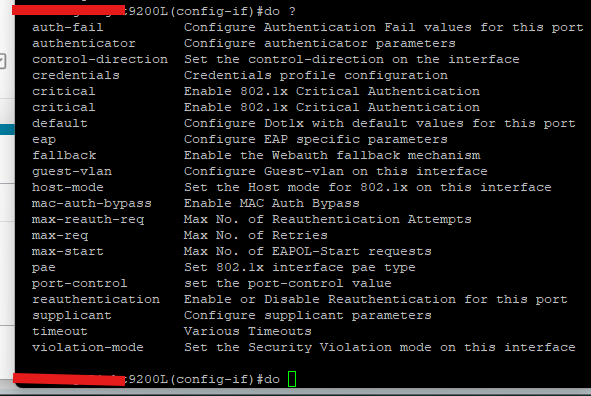Select the max-start command keyword
Viewport: 591px width, 396px height.
(x=67, y=251)
